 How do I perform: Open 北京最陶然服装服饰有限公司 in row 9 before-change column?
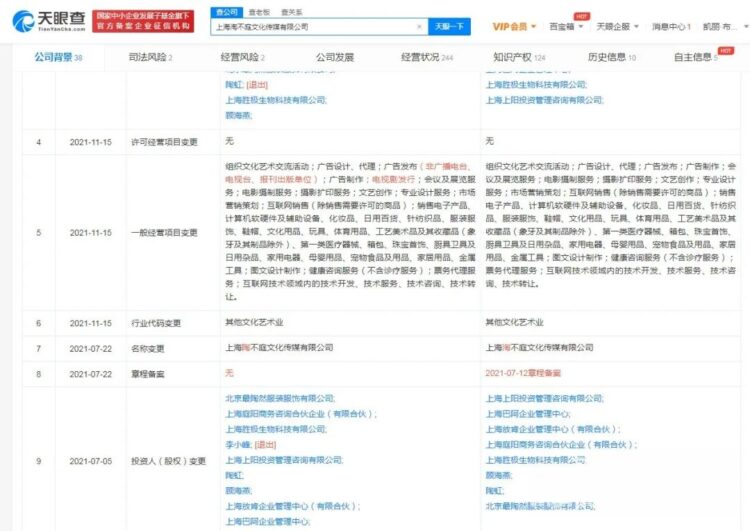[280, 398]
